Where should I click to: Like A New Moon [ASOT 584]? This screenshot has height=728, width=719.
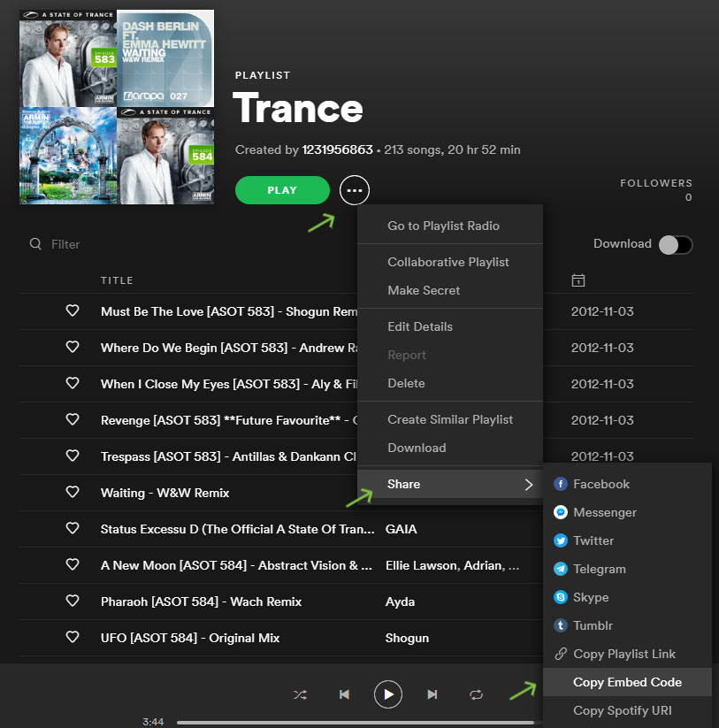pos(73,564)
